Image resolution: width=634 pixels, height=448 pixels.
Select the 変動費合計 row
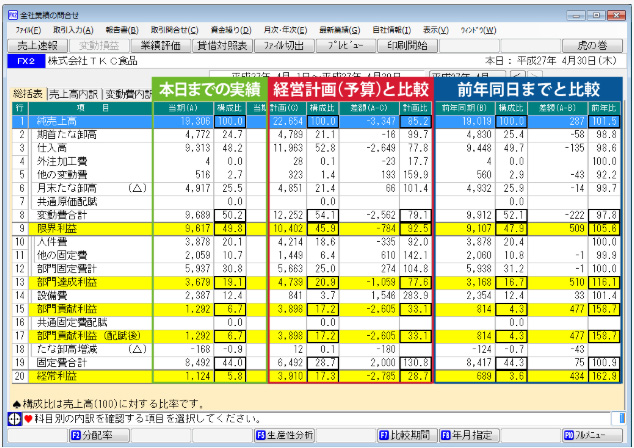click(x=317, y=215)
